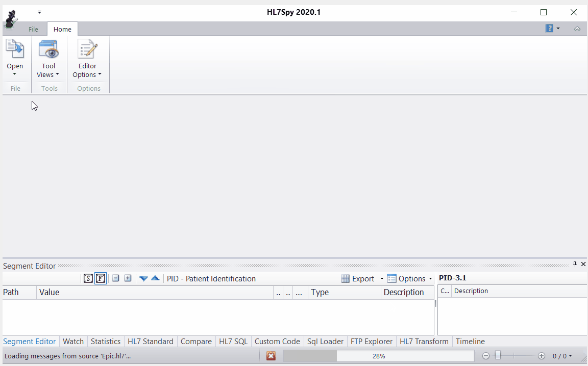Viewport: 588px width, 366px height.
Task: Click the help question mark icon
Action: click(x=549, y=29)
